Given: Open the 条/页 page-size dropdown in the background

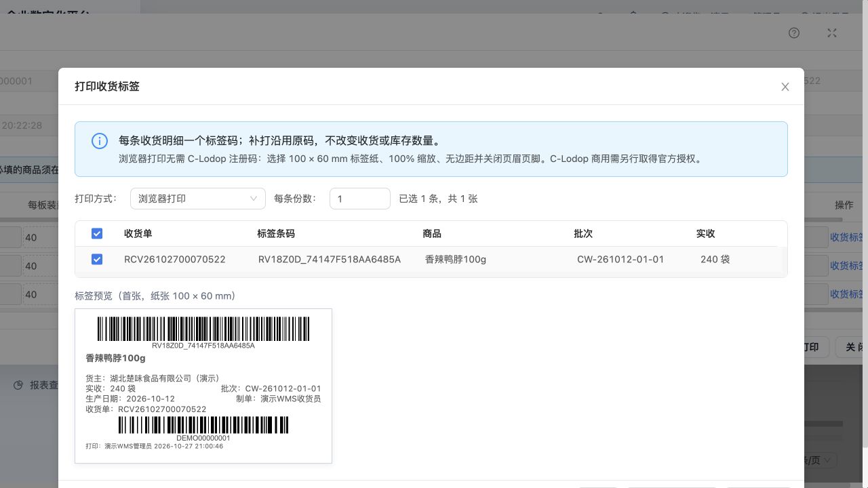Looking at the screenshot, I should pos(820,460).
